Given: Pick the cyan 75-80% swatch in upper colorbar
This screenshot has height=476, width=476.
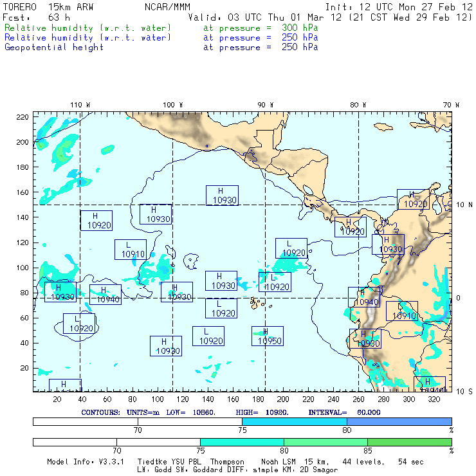Looking at the screenshot, I should (295, 421).
